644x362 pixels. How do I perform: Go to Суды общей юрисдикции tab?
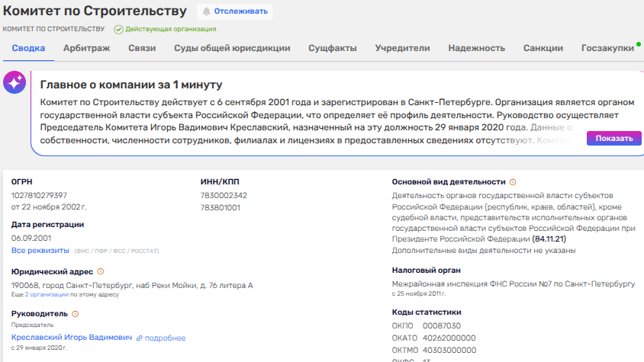click(x=232, y=48)
